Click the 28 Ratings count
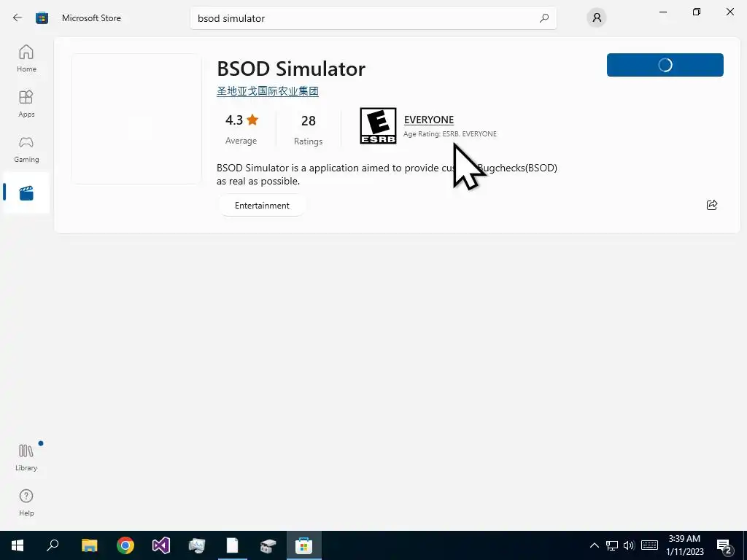 click(309, 128)
